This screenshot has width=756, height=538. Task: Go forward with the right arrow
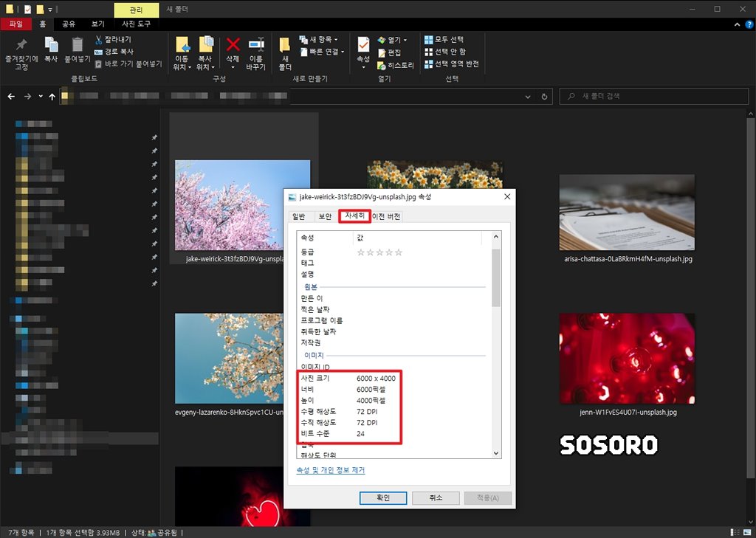[x=27, y=97]
